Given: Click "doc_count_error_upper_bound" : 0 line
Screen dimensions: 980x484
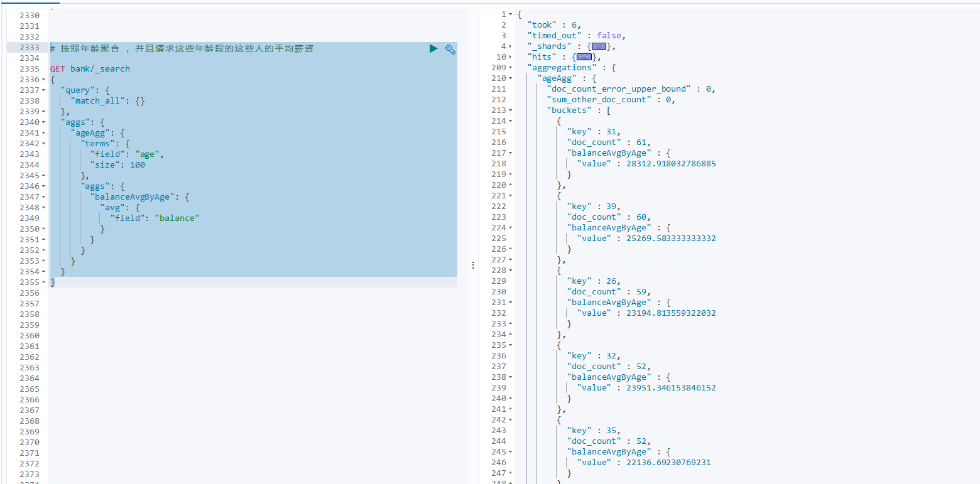Looking at the screenshot, I should pos(631,89).
